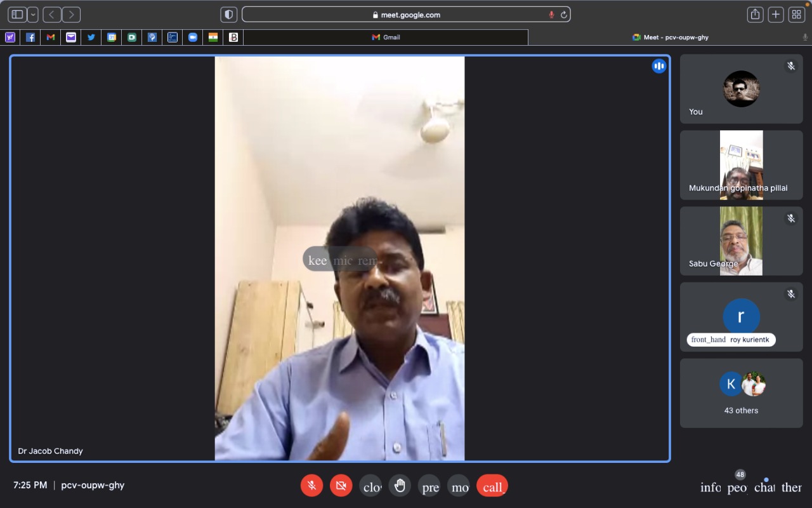812x508 pixels.
Task: Select your own 'You' participant tile
Action: [x=741, y=89]
